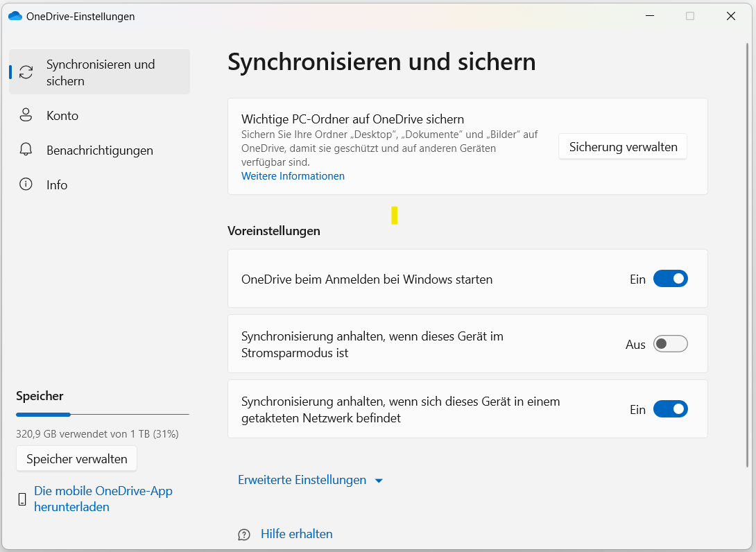Image resolution: width=756 pixels, height=552 pixels.
Task: Click the vertical scrollbar of settings pane
Action: [747, 255]
